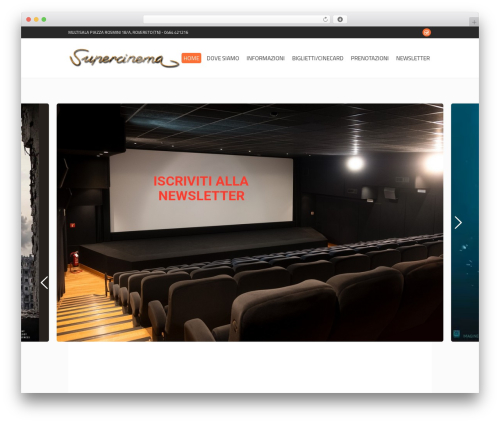500x423 pixels.
Task: Close the browser window with red button
Action: (x=29, y=20)
